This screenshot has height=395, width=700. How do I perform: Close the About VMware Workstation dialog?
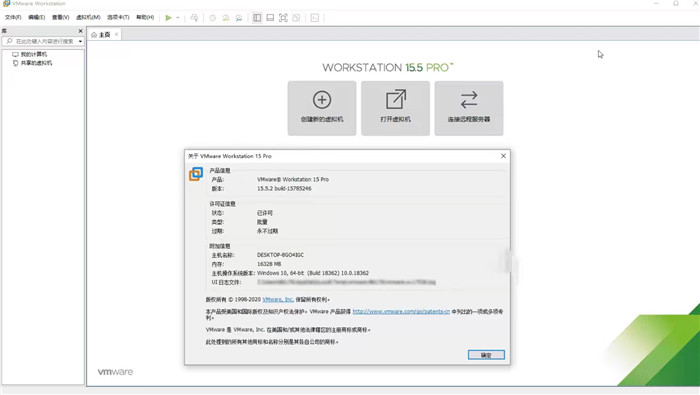click(x=503, y=156)
